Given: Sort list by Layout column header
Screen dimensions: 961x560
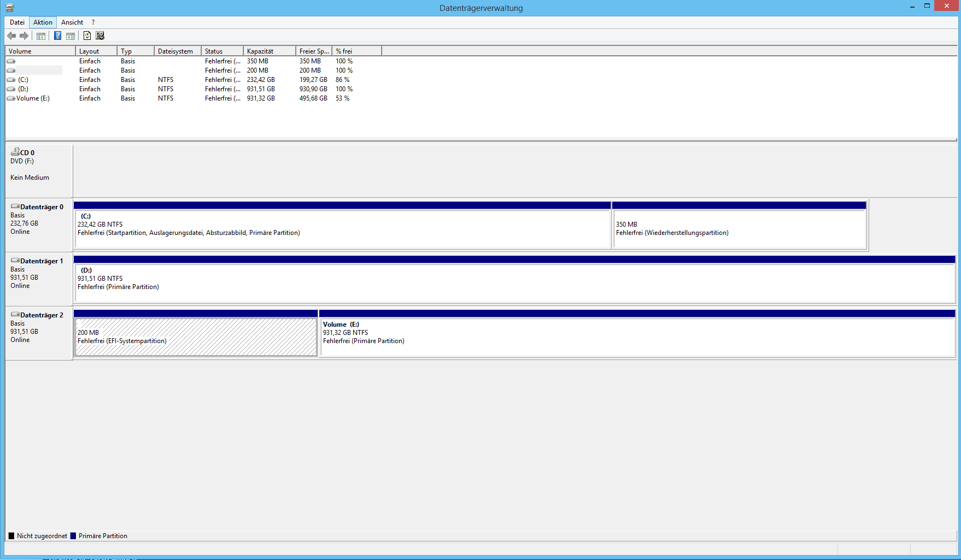Looking at the screenshot, I should pyautogui.click(x=97, y=51).
